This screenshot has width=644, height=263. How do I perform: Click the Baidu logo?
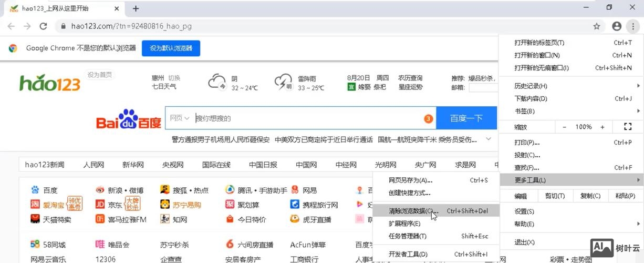coord(129,119)
